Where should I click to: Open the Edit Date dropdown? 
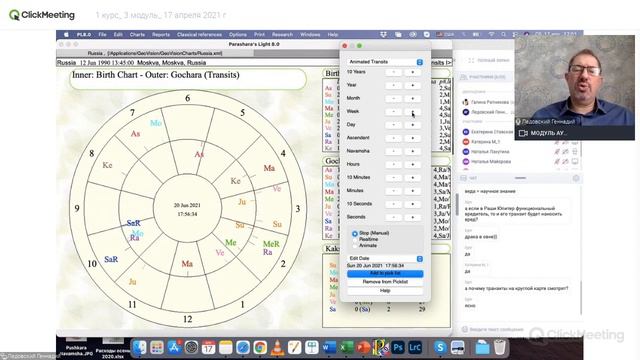point(385,258)
